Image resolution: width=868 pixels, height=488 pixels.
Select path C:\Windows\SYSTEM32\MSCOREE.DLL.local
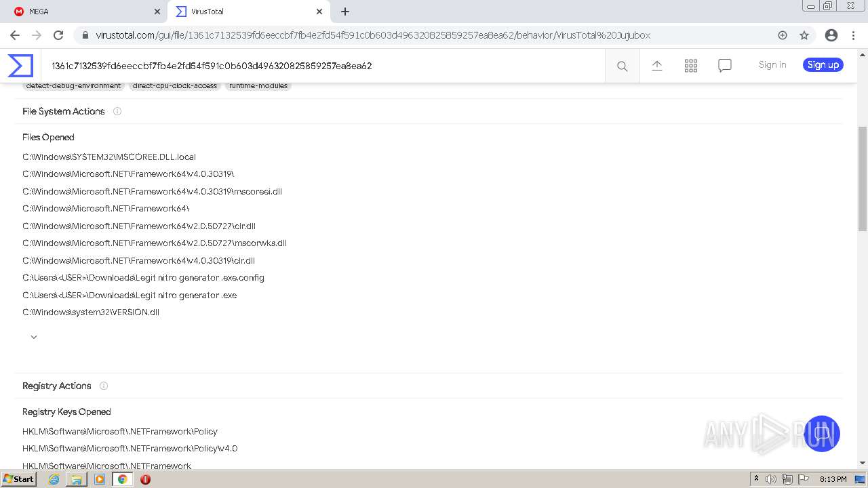click(109, 157)
